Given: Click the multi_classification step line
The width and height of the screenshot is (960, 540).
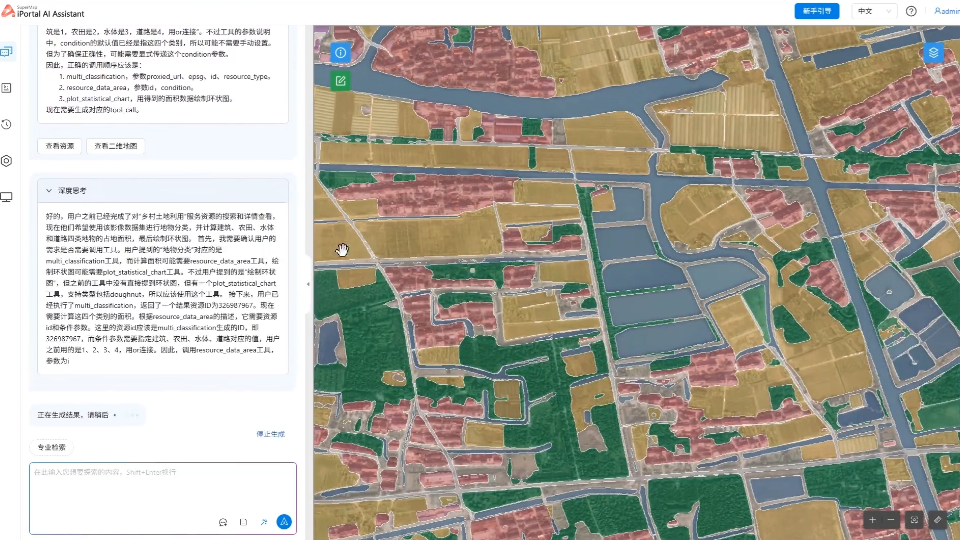Looking at the screenshot, I should (x=165, y=77).
